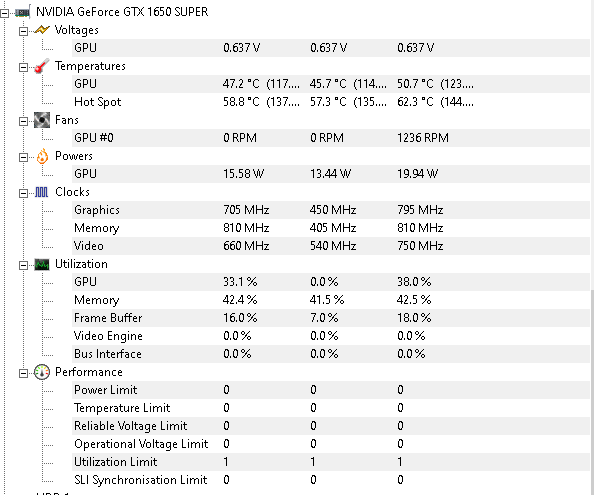Collapse the Clocks tree branch
Viewport: 594px width, 495px height.
(23, 193)
